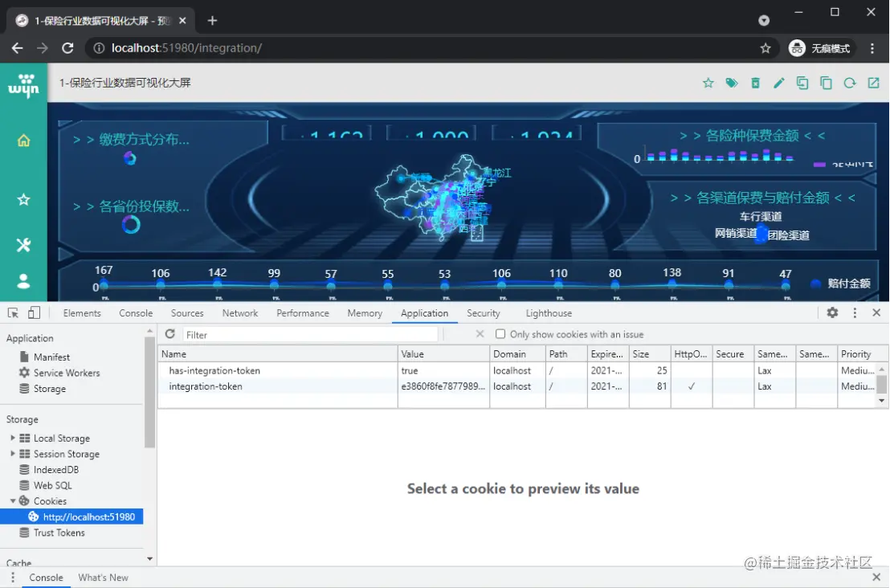The height and width of the screenshot is (588, 890).
Task: Switch to the Network tab
Action: 239,313
